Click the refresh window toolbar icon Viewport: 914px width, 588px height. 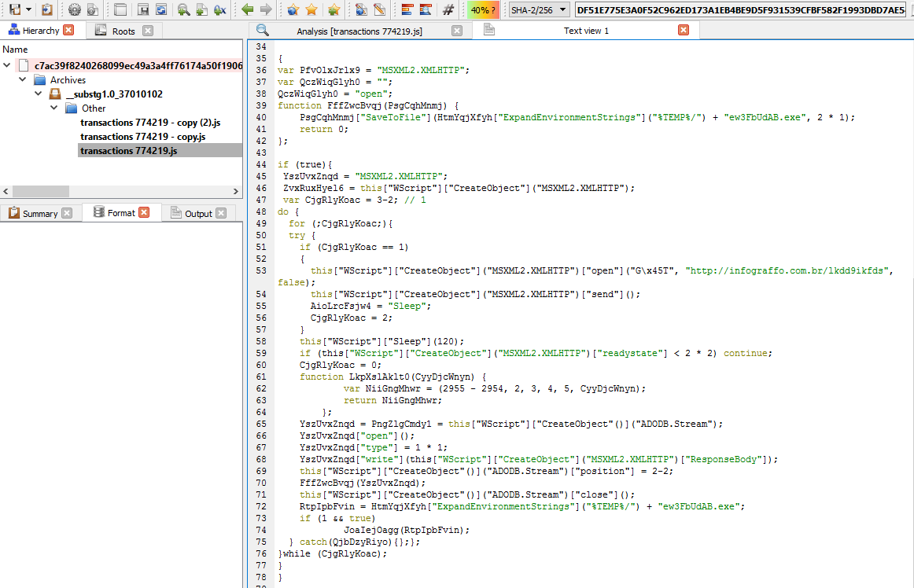(x=161, y=9)
